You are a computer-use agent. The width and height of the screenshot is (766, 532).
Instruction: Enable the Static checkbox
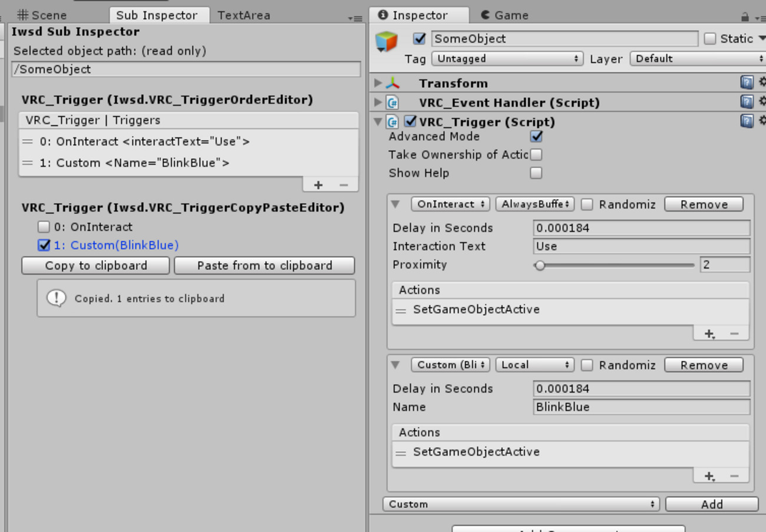coord(710,39)
